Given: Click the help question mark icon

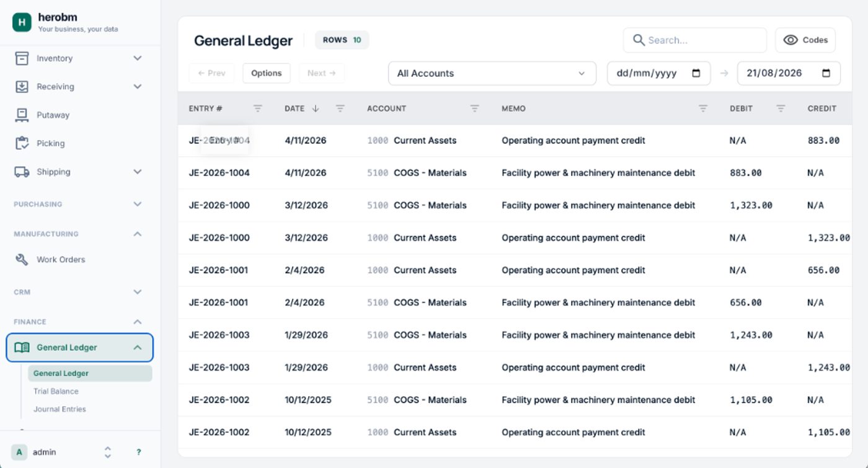Looking at the screenshot, I should pyautogui.click(x=139, y=453).
